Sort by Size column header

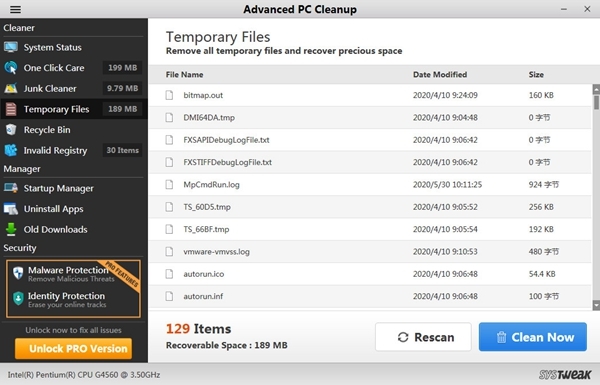click(x=536, y=75)
